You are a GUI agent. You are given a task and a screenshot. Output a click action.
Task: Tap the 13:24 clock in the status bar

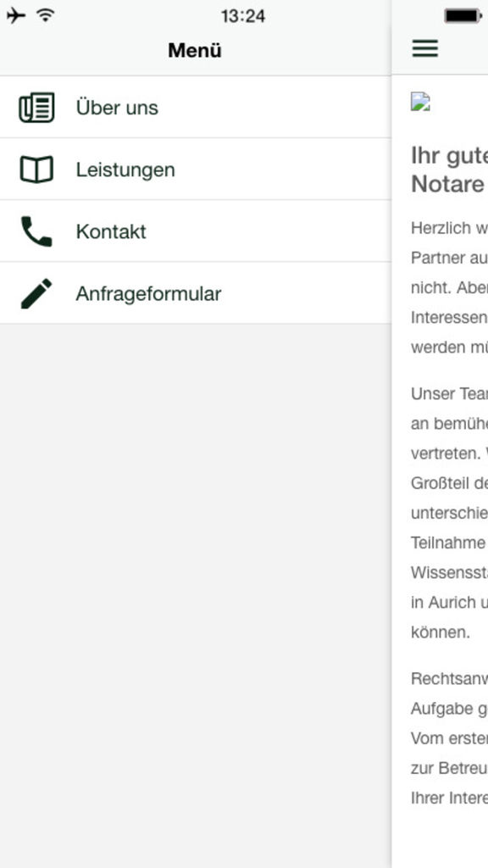tap(243, 16)
